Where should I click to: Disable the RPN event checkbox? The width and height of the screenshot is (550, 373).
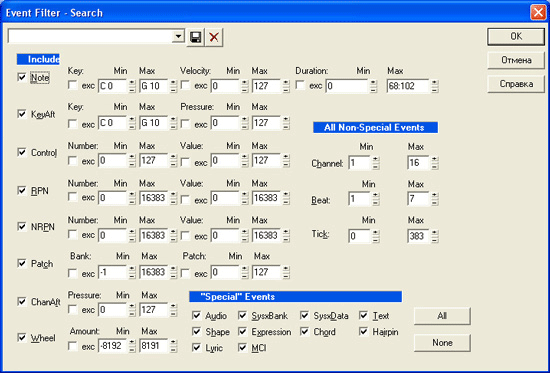22,191
